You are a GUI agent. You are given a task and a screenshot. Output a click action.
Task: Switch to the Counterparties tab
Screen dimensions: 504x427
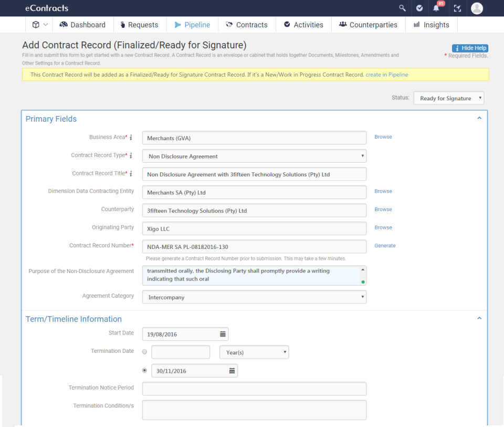[368, 24]
